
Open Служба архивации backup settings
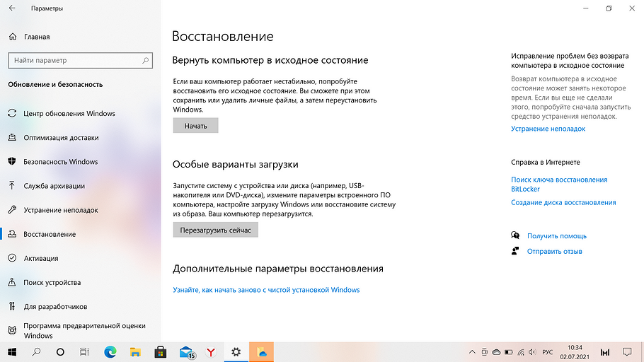(x=54, y=186)
